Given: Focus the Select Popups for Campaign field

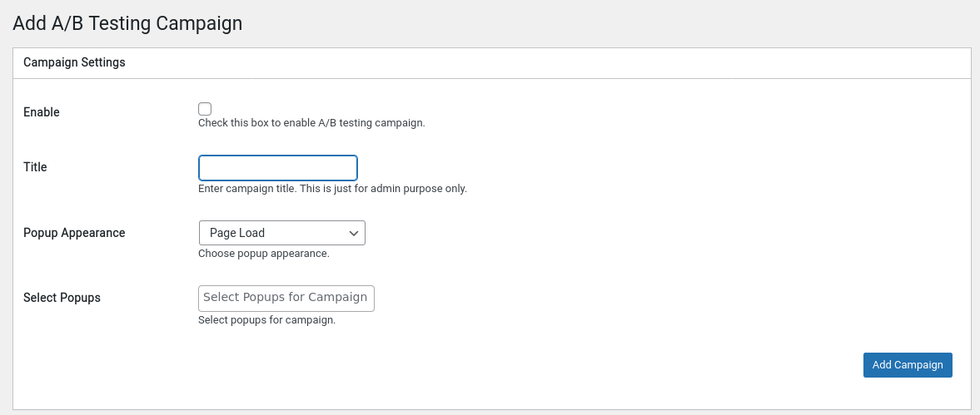Looking at the screenshot, I should (286, 298).
